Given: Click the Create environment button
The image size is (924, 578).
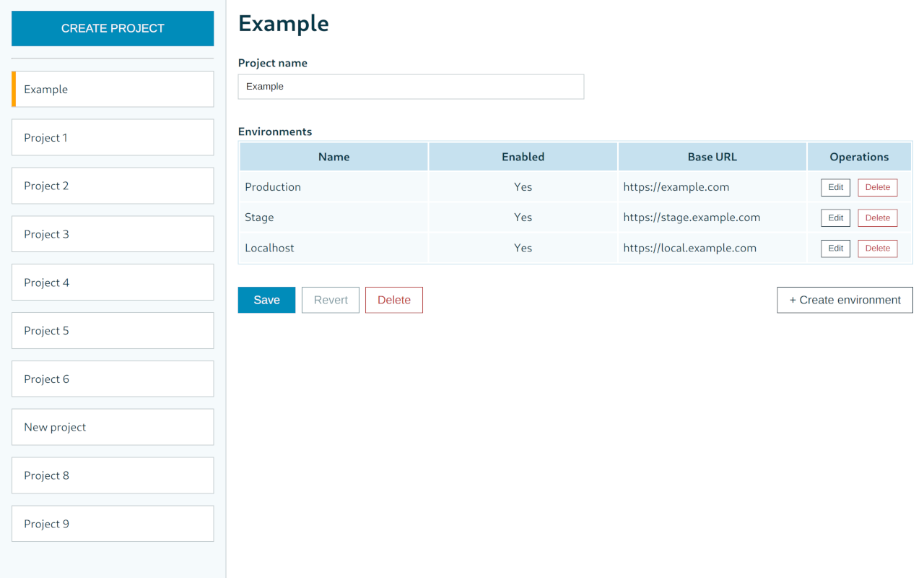Looking at the screenshot, I should [x=845, y=300].
